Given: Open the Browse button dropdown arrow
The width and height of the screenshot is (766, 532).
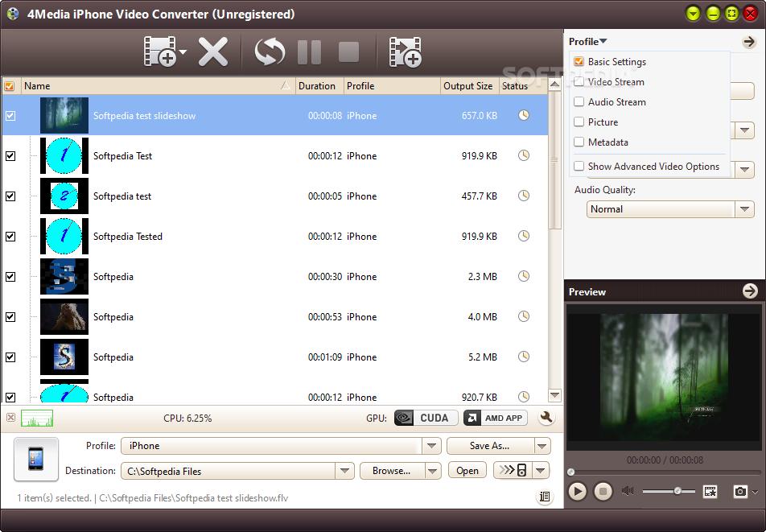Looking at the screenshot, I should [432, 471].
